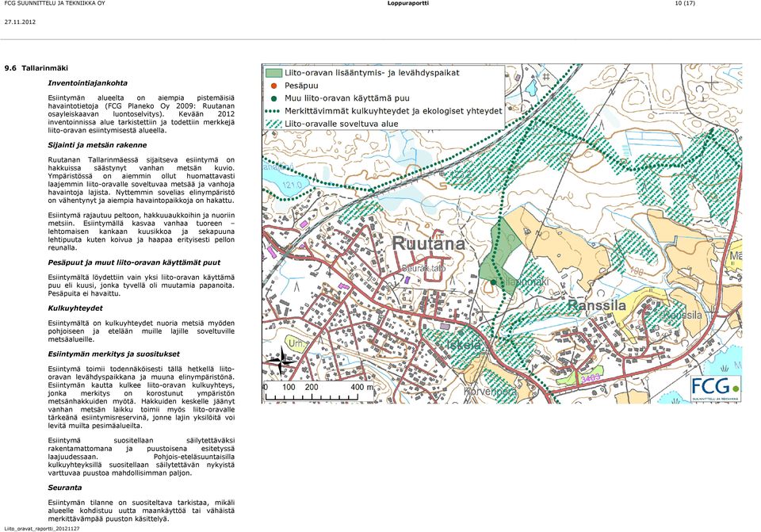Click the green tree dot at Tallarinmäki on map

coord(493,282)
